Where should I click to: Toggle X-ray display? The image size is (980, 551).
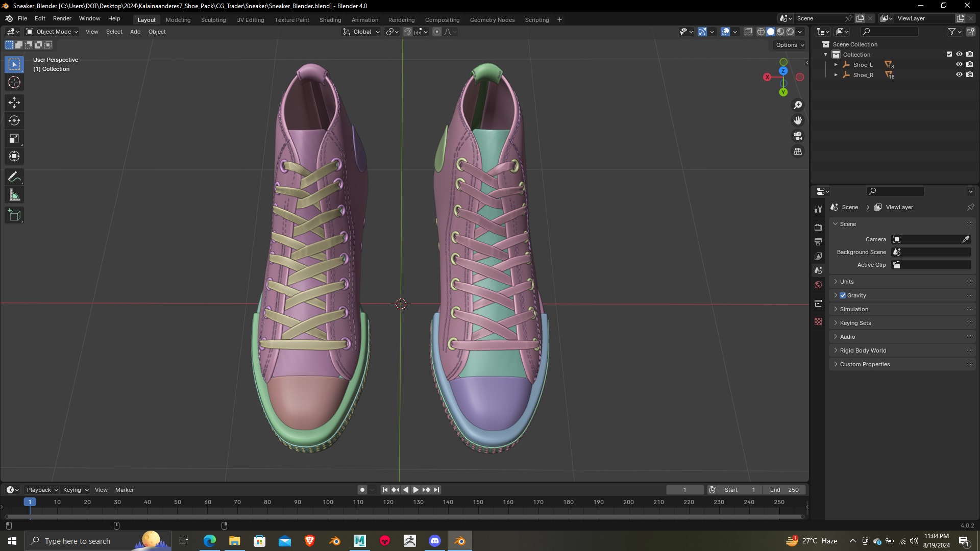click(x=748, y=32)
